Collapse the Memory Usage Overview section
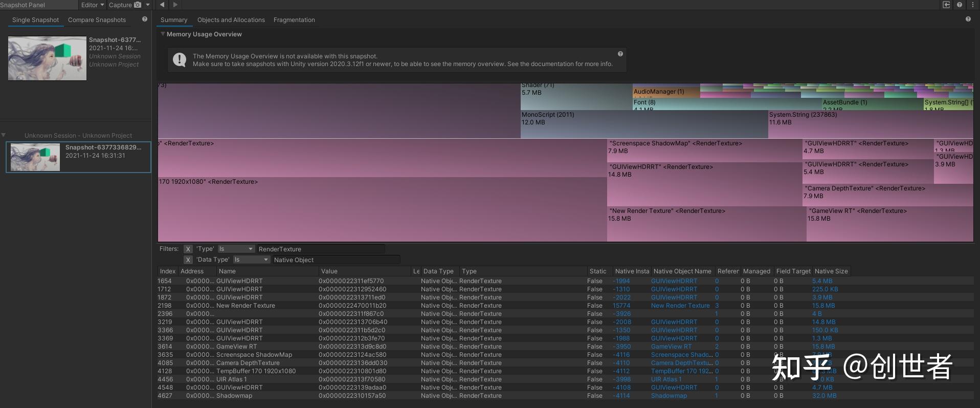980x408 pixels. 163,34
